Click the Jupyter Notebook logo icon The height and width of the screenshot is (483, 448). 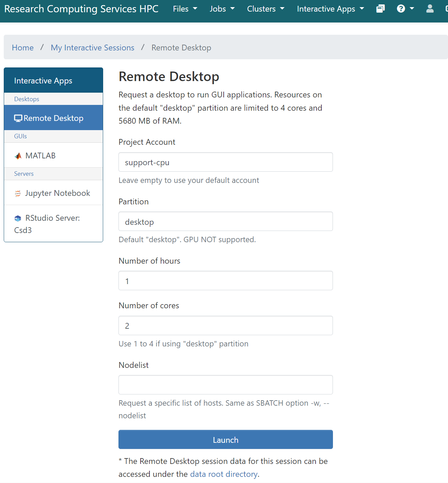coord(18,193)
